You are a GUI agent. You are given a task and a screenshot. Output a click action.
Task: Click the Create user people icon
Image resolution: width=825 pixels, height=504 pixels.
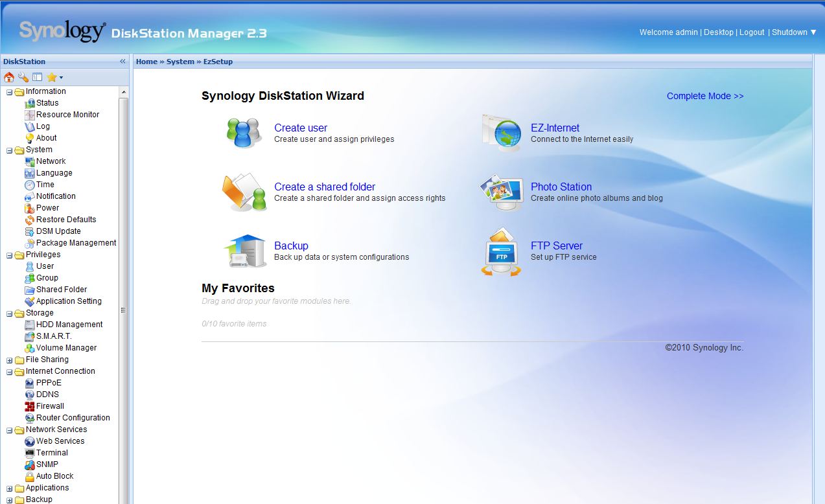(244, 133)
